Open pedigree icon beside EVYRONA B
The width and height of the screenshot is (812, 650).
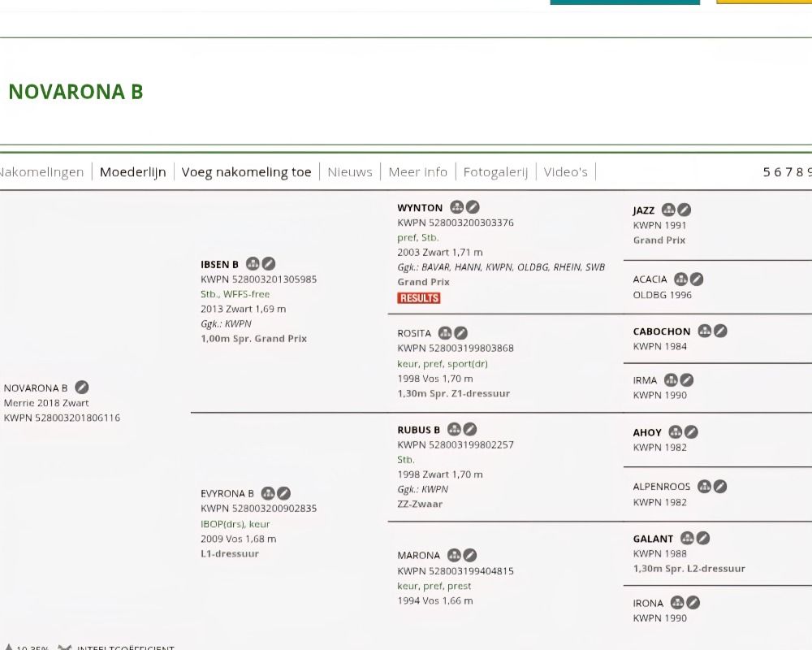tap(267, 493)
